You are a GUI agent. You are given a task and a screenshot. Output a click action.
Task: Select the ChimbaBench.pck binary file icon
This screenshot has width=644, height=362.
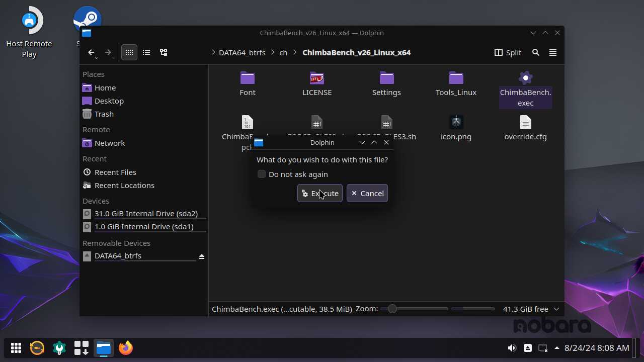[248, 122]
